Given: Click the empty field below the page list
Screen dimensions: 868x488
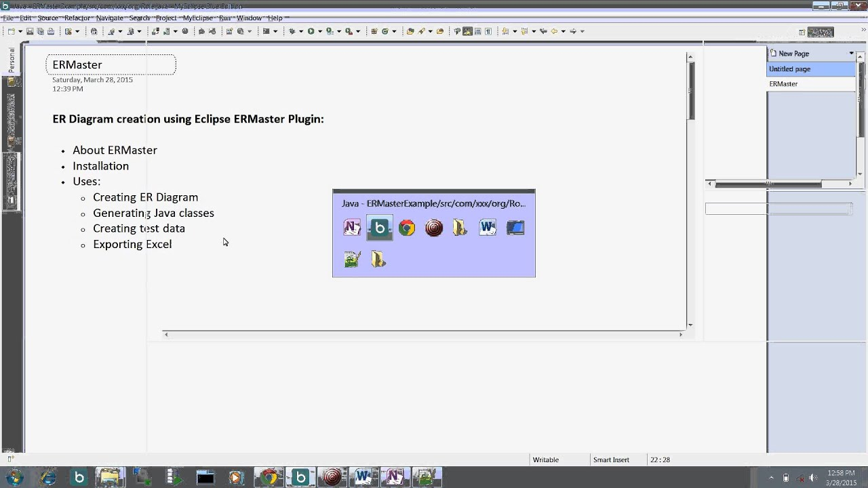Looking at the screenshot, I should pyautogui.click(x=778, y=209).
